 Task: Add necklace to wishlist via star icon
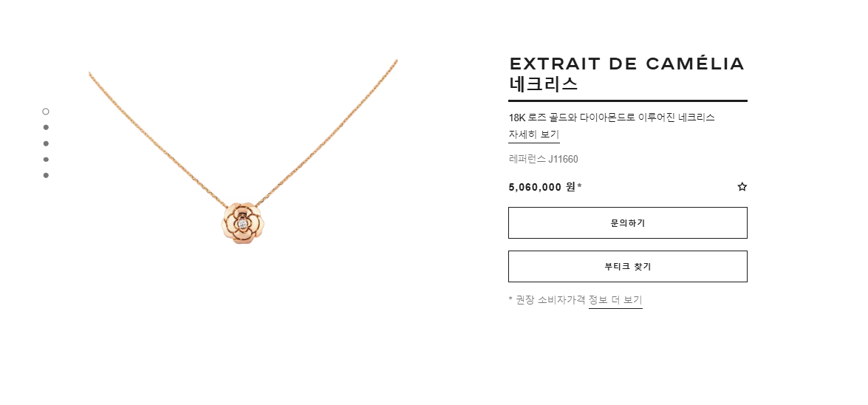(x=742, y=187)
